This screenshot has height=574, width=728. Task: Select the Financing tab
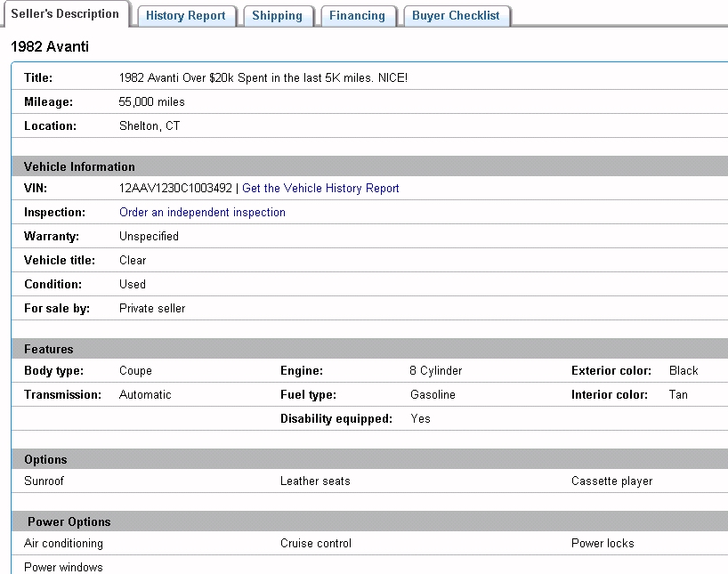(357, 16)
